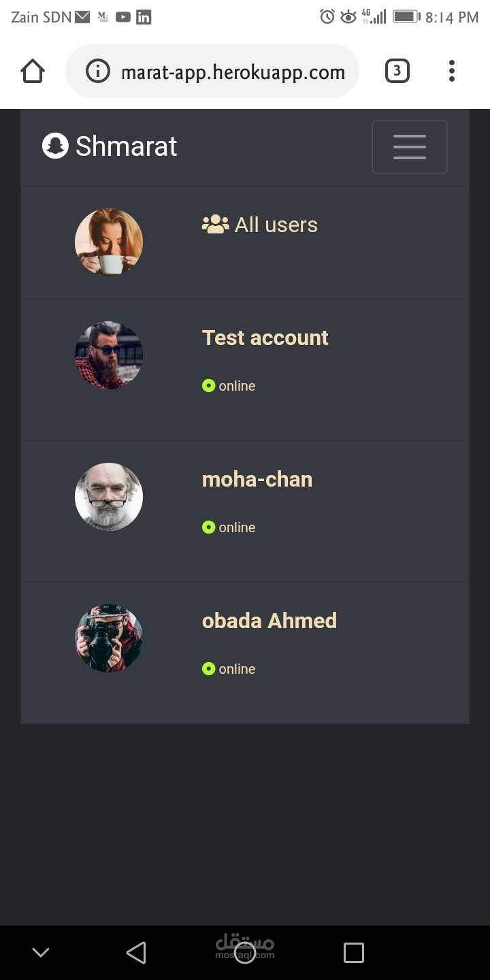Viewport: 490px width, 980px height.
Task: Tap obada Ahmed's camera profile photo
Action: [x=109, y=638]
